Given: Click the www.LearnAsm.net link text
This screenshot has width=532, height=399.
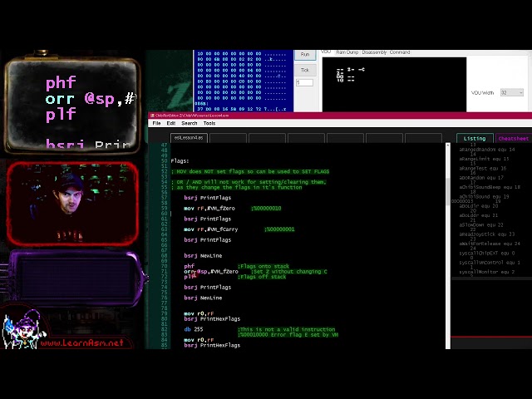Looking at the screenshot, I should 81,342.
